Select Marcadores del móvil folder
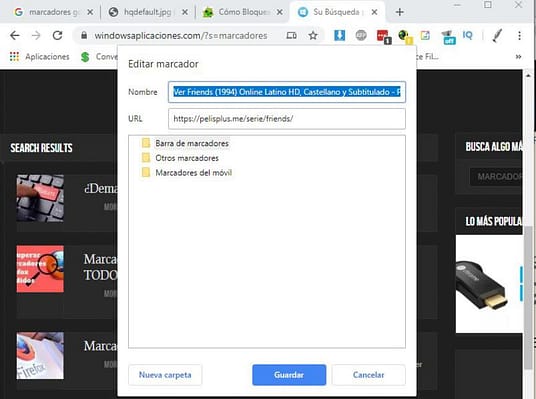 (187, 173)
